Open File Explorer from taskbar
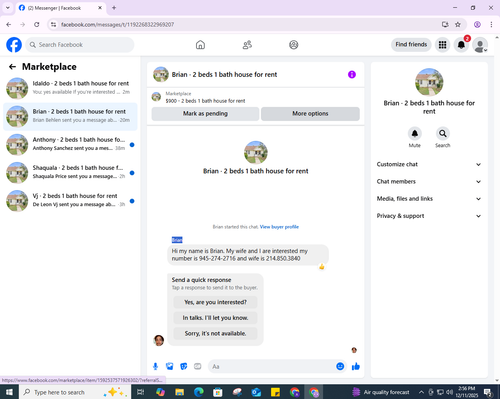Screen dimensions: 500x399 pyautogui.click(x=179, y=392)
